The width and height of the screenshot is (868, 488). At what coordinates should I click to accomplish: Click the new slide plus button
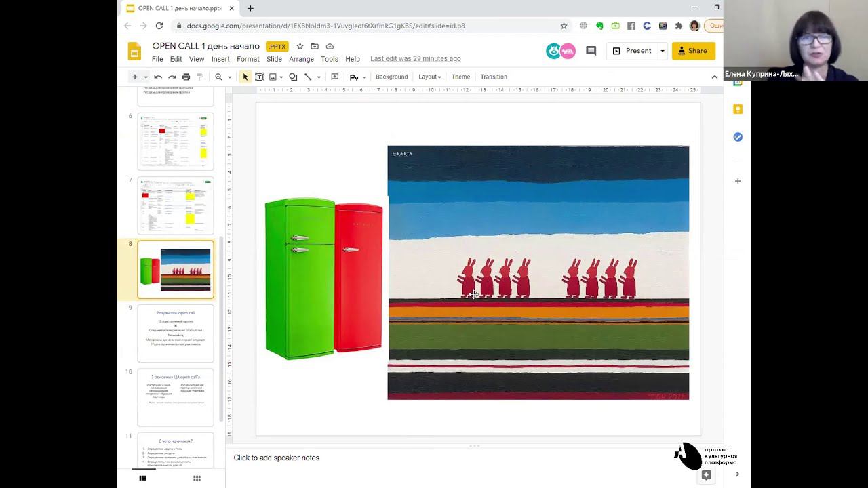pyautogui.click(x=134, y=77)
